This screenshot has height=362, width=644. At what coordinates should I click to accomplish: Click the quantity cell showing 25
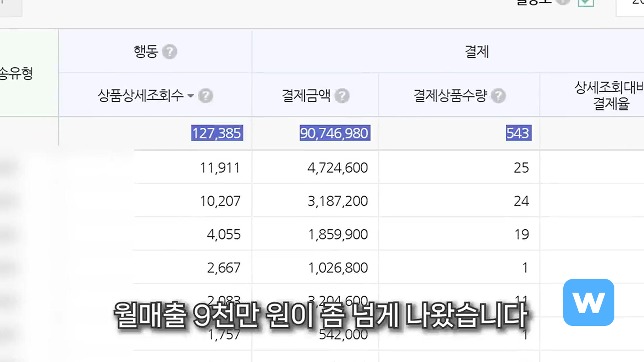[x=521, y=168]
